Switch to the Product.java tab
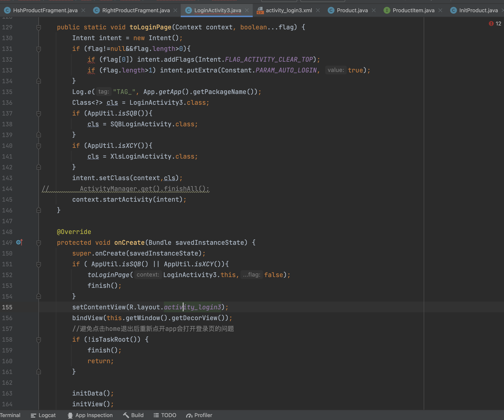The height and width of the screenshot is (420, 504). pos(352,10)
